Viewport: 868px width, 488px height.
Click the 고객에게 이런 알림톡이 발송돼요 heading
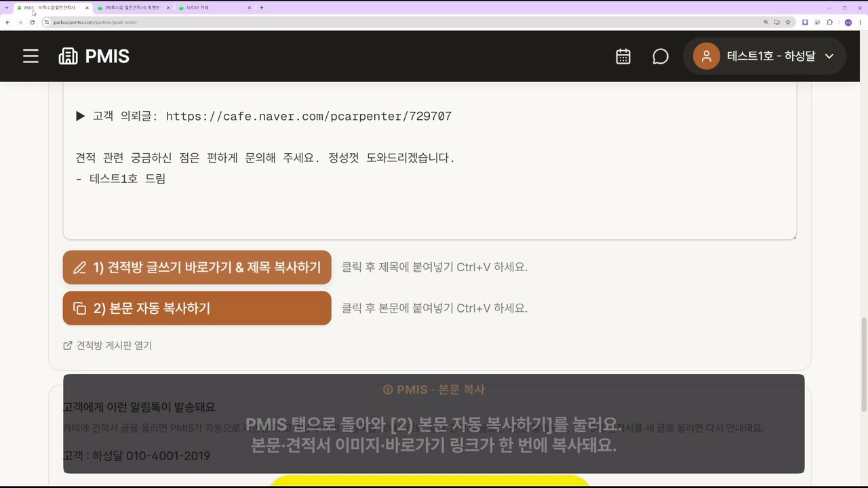[139, 407]
